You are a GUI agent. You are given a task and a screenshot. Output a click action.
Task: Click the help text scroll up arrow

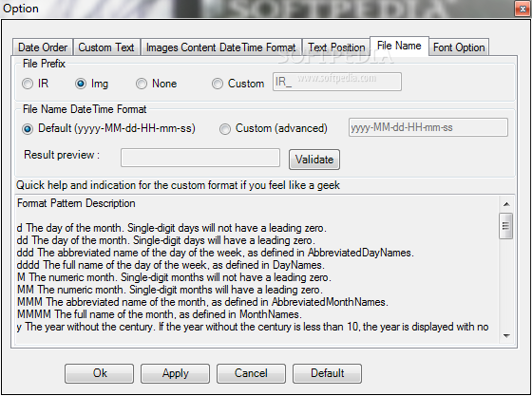pos(506,204)
